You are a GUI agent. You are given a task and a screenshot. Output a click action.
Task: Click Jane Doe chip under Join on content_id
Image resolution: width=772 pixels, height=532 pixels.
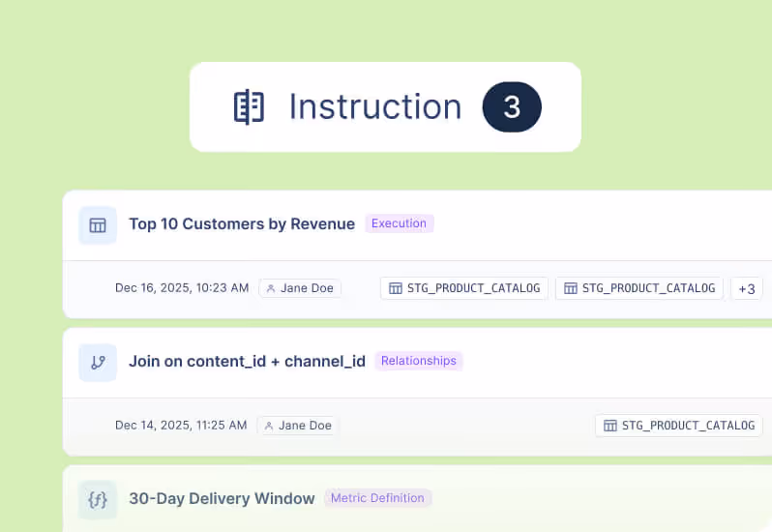[x=298, y=426]
